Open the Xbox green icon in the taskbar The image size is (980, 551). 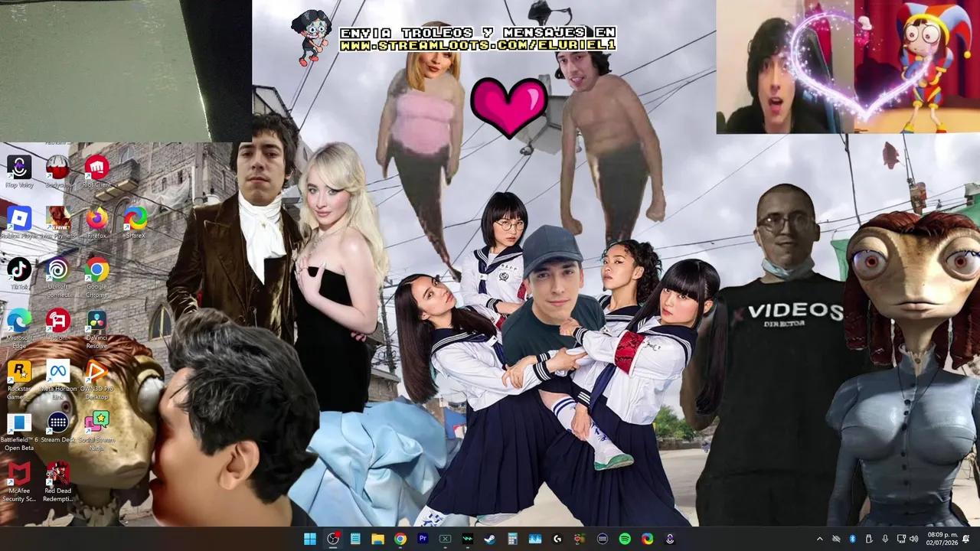(445, 539)
